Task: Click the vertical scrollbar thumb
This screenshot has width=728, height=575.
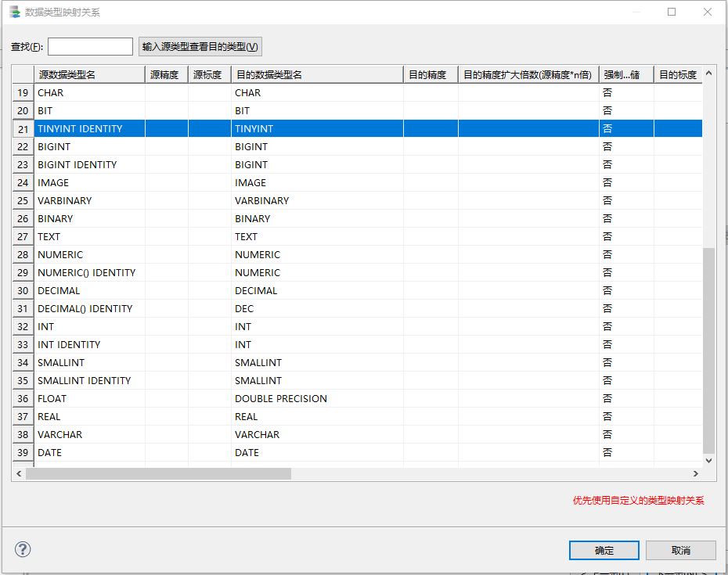Action: [708, 350]
